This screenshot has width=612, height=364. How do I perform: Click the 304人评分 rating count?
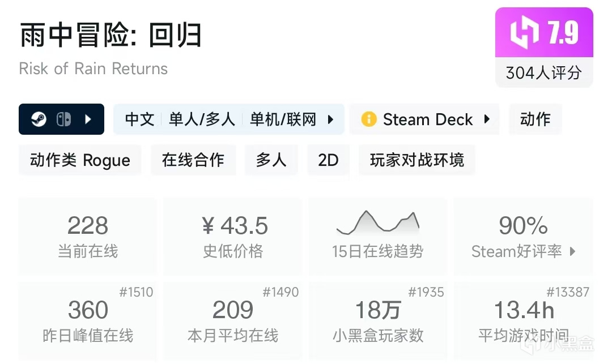coord(543,72)
